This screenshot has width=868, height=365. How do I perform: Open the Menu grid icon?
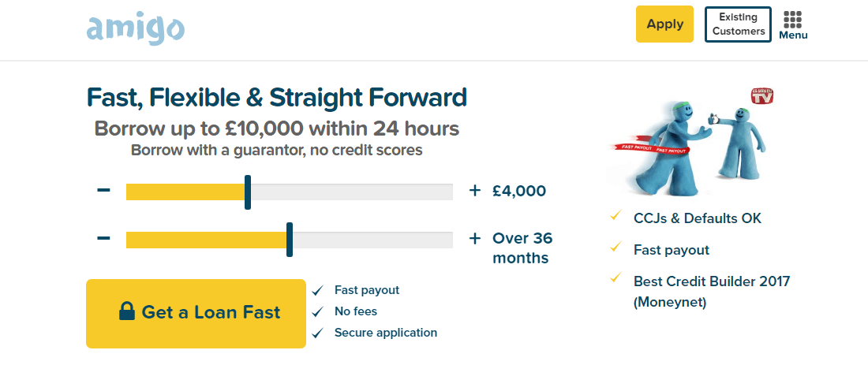[793, 20]
